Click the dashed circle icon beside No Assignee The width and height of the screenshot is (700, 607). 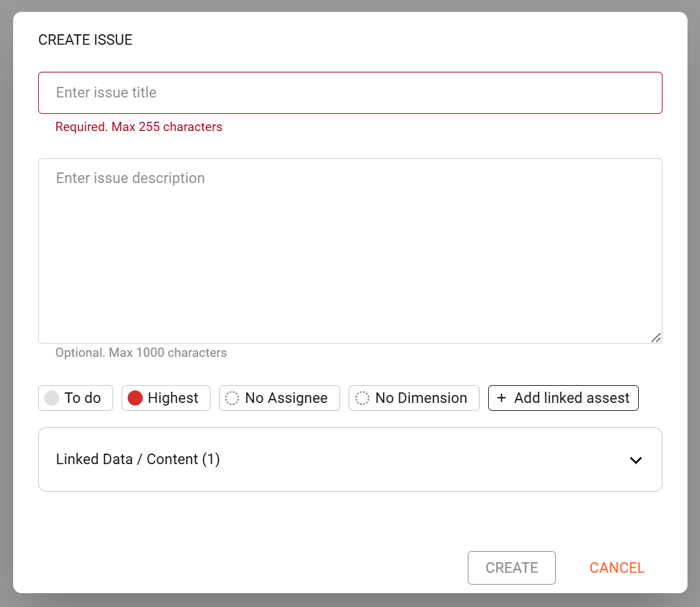(x=232, y=398)
